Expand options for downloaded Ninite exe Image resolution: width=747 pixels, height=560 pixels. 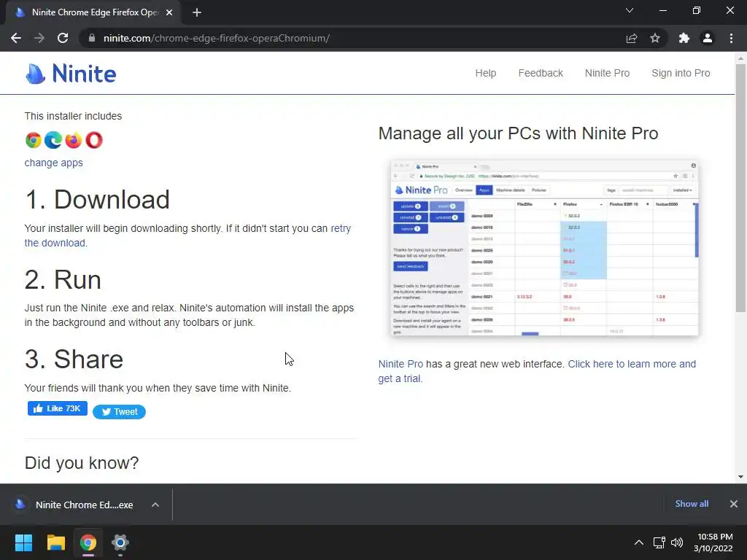[x=155, y=505]
